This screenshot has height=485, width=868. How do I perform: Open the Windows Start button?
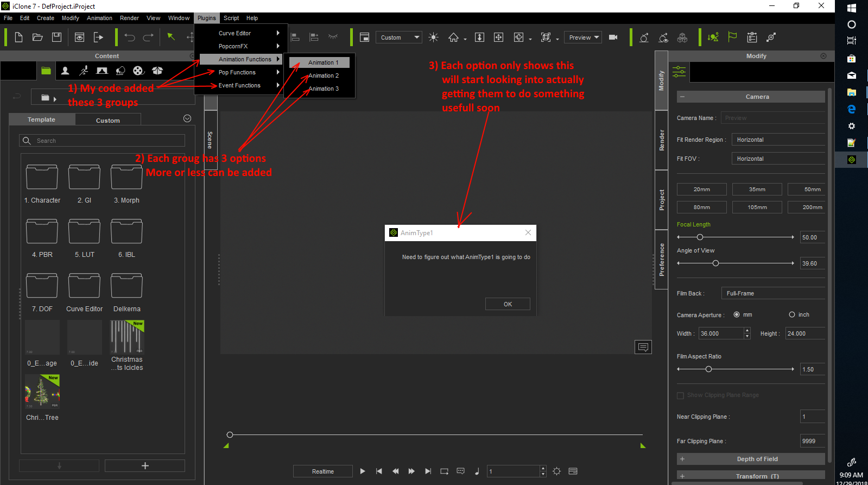coord(851,8)
